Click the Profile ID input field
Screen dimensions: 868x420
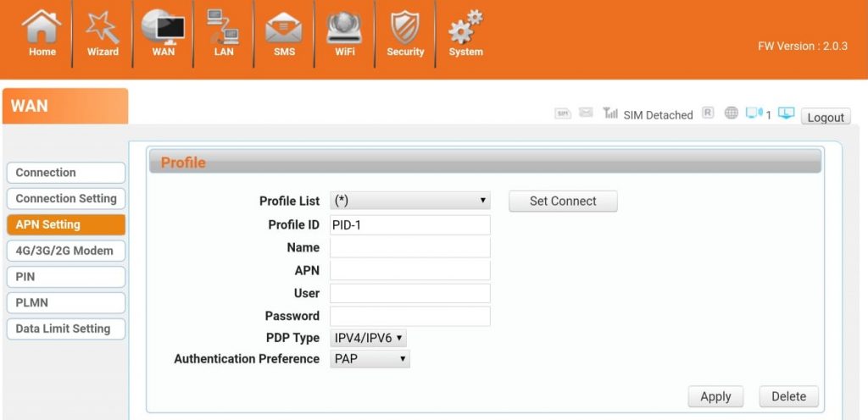(x=409, y=225)
